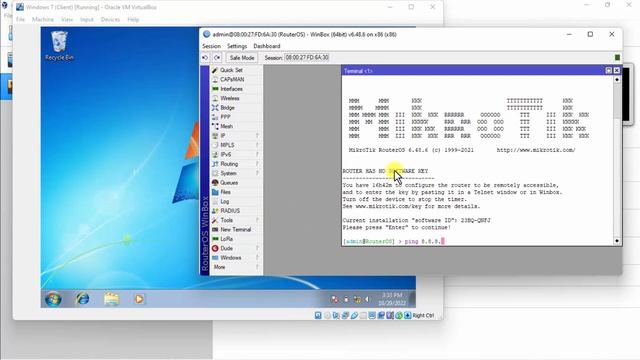Screen dimensions: 640x360
Task: Launch Internet Explorer from taskbar
Action: 82,299
